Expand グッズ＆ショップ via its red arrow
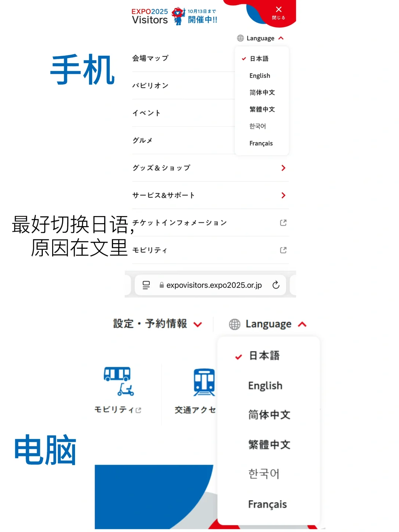This screenshot has height=532, width=399. pyautogui.click(x=283, y=168)
